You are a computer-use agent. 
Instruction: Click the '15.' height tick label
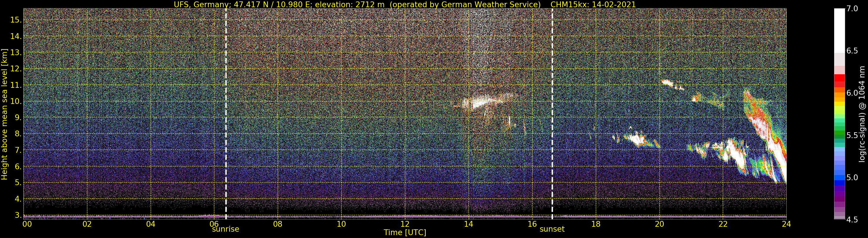pos(16,20)
